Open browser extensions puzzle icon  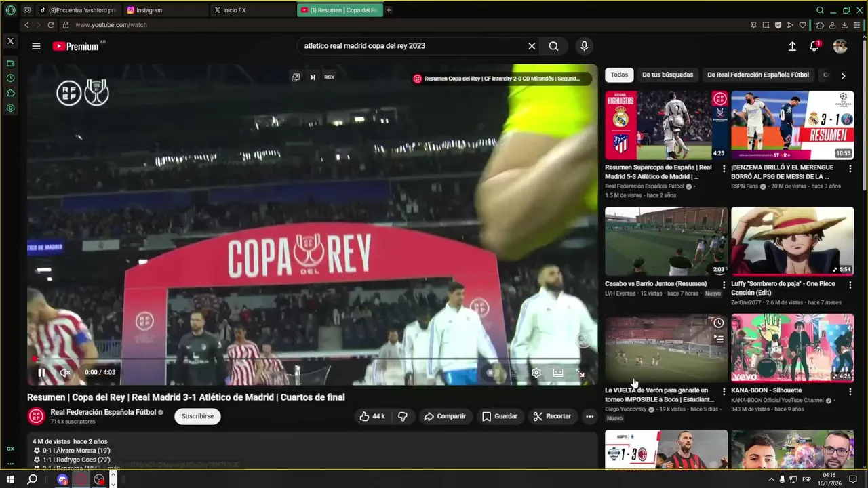[x=820, y=25]
